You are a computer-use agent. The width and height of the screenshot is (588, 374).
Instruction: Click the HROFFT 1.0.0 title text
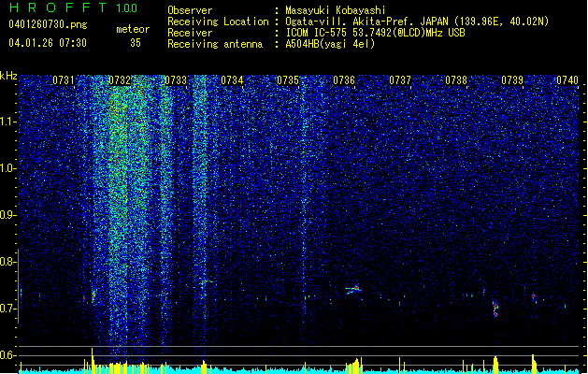coord(73,7)
